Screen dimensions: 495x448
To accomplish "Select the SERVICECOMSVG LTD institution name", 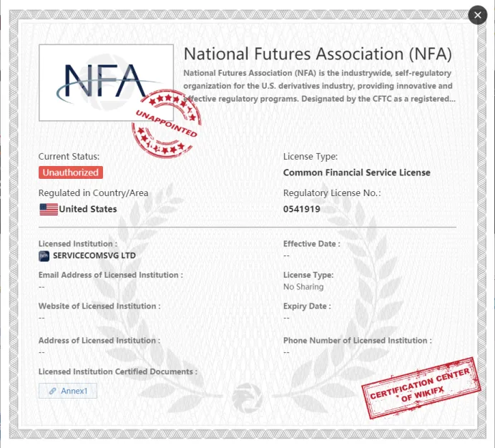I will [94, 255].
